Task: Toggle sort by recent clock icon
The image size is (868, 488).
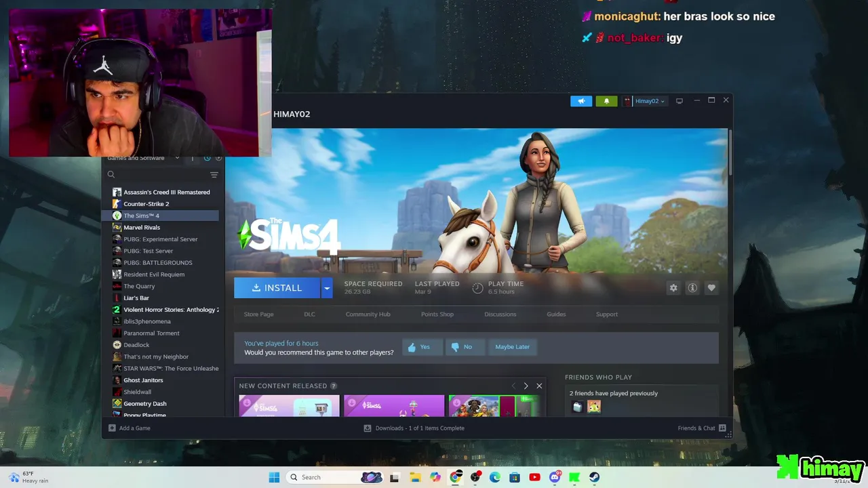Action: point(208,158)
